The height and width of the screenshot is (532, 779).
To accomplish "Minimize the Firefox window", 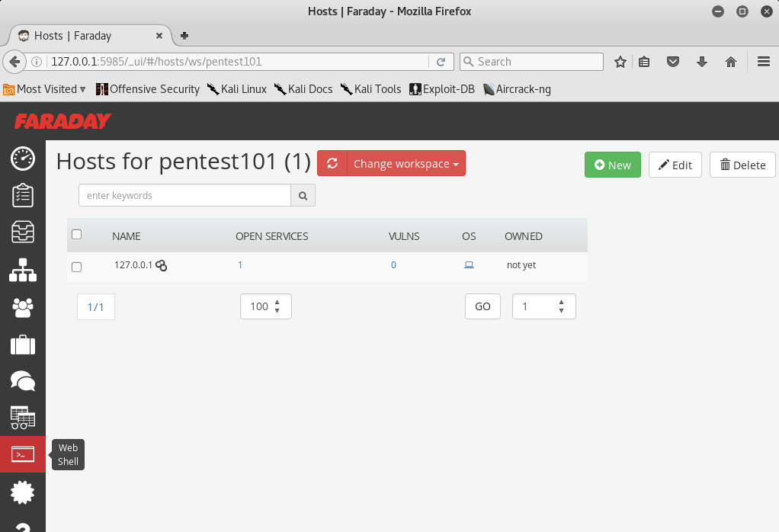I will click(x=718, y=11).
